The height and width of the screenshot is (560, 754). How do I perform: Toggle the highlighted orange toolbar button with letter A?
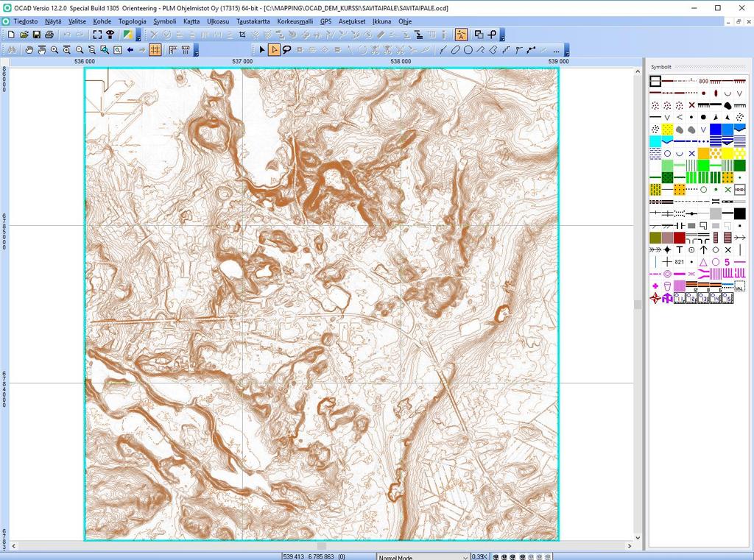coord(461,35)
